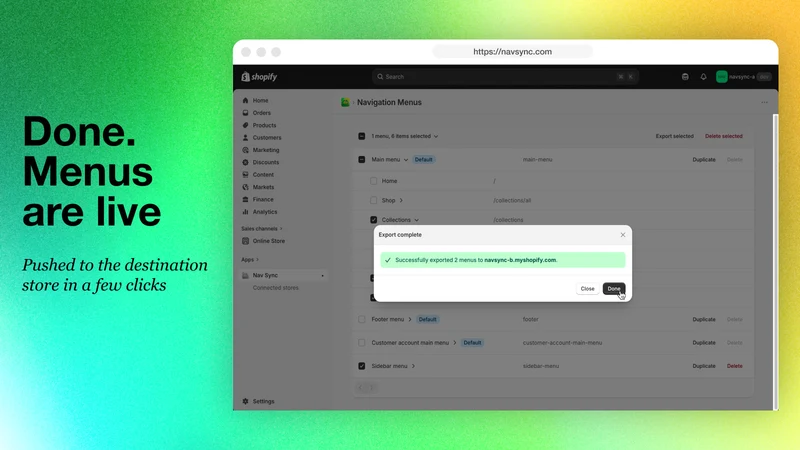This screenshot has width=800, height=450.
Task: Click the Home sidebar icon
Action: [x=245, y=101]
